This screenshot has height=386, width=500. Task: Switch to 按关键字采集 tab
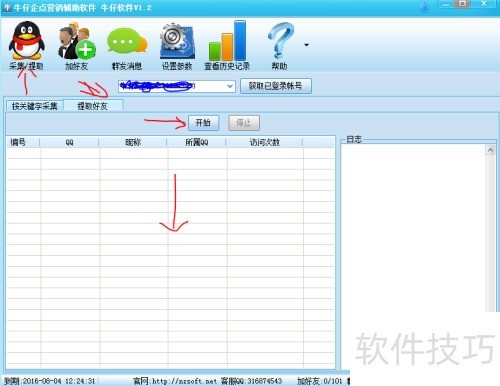34,106
